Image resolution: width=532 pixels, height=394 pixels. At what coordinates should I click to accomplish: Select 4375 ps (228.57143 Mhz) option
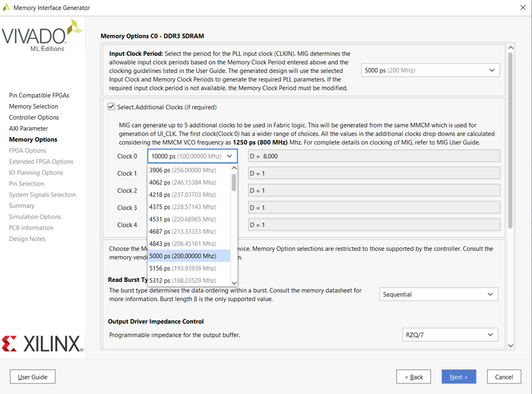pos(190,207)
